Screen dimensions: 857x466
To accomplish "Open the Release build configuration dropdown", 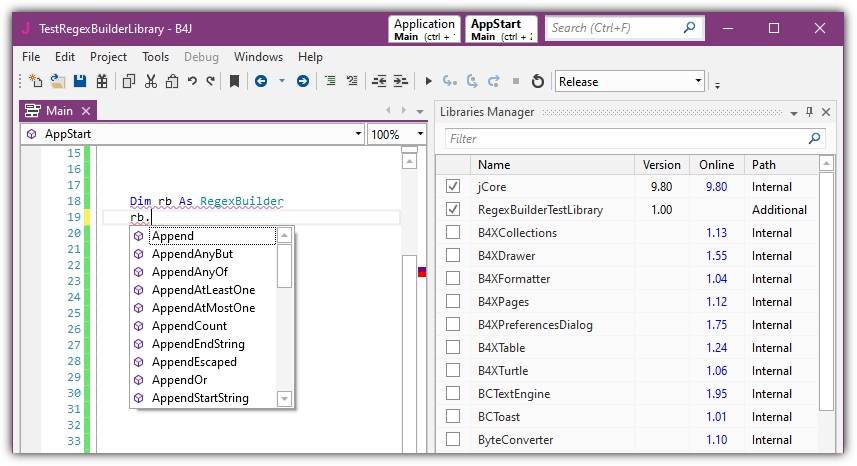I will (698, 82).
